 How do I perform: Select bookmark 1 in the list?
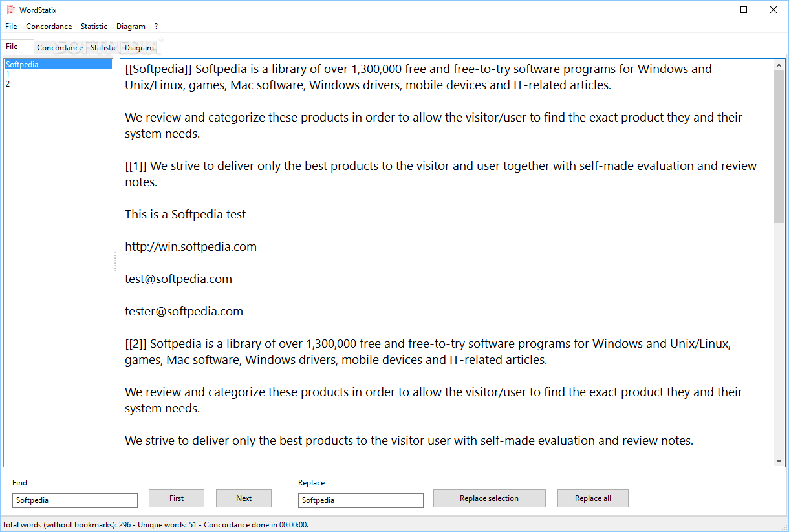pos(58,74)
